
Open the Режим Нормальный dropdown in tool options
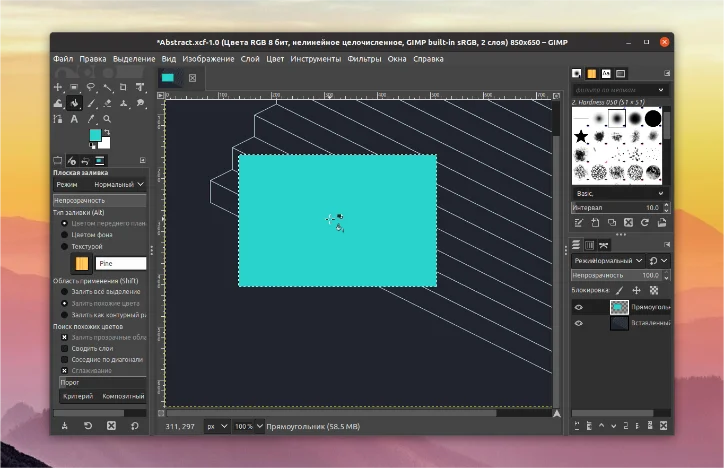[118, 185]
